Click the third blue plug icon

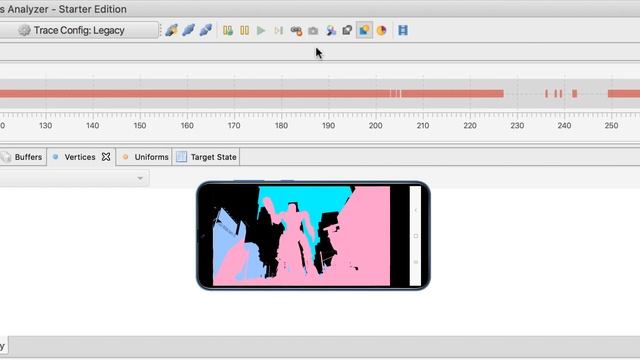[206, 30]
